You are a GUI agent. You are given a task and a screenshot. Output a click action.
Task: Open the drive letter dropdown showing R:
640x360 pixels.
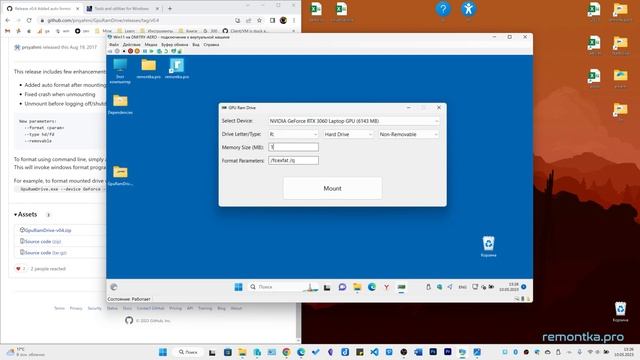(293, 134)
